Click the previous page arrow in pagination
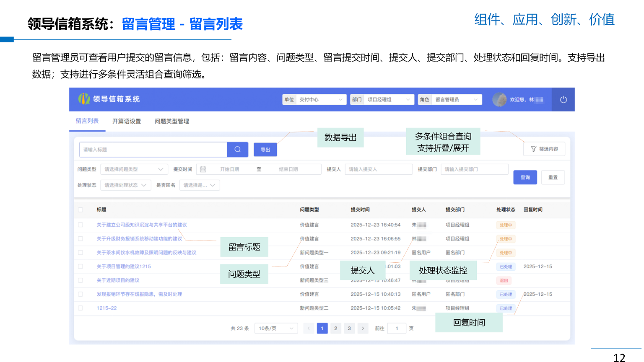Screen dimensions: 644x362 click(309, 328)
